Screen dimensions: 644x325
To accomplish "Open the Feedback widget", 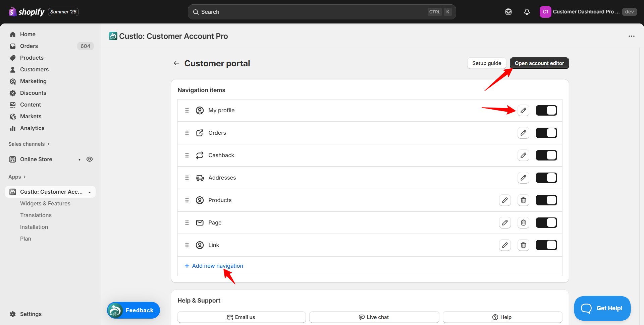I will [x=133, y=310].
